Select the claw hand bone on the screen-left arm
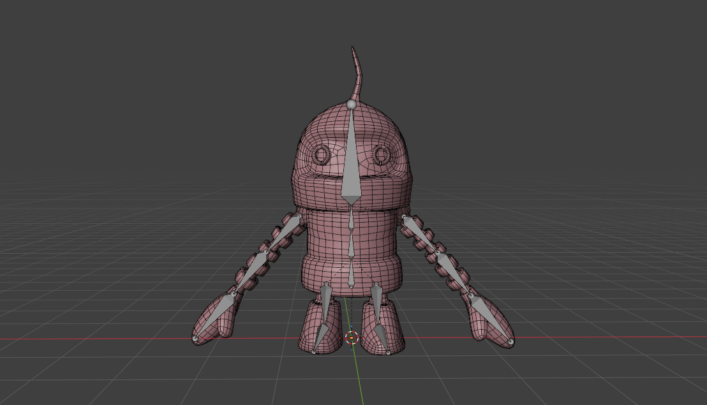The height and width of the screenshot is (405, 707). 215,316
